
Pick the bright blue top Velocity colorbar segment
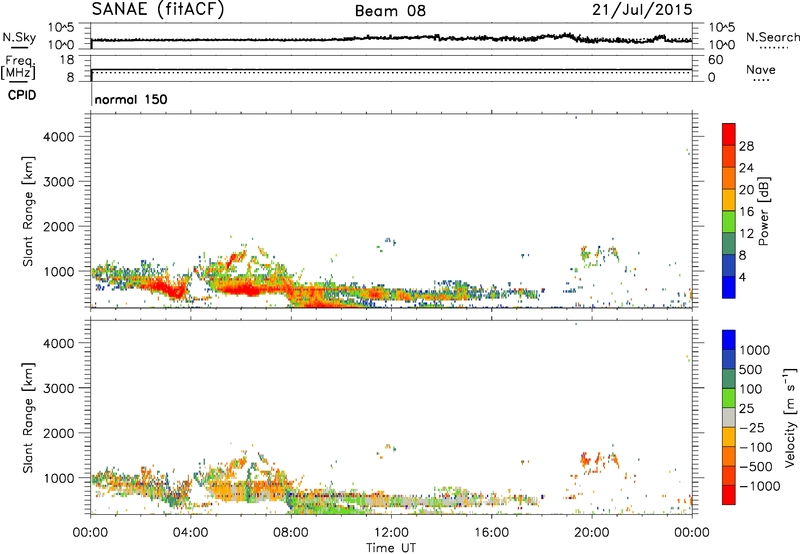[729, 340]
